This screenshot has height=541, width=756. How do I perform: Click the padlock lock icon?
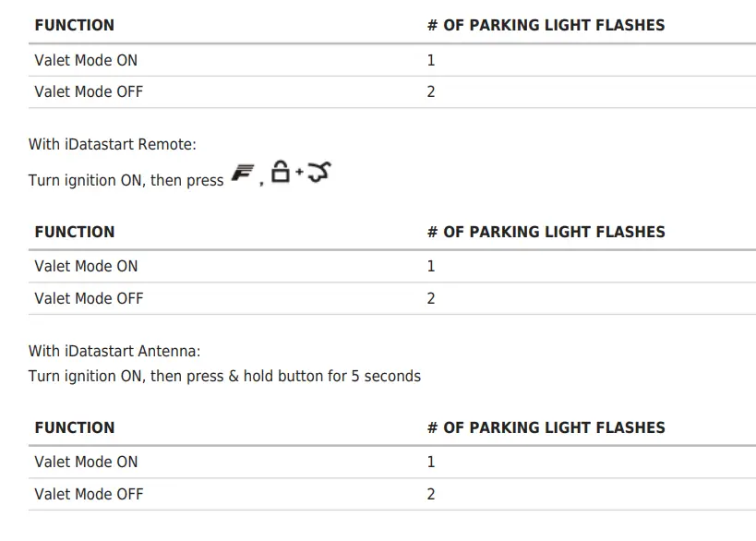click(x=281, y=172)
